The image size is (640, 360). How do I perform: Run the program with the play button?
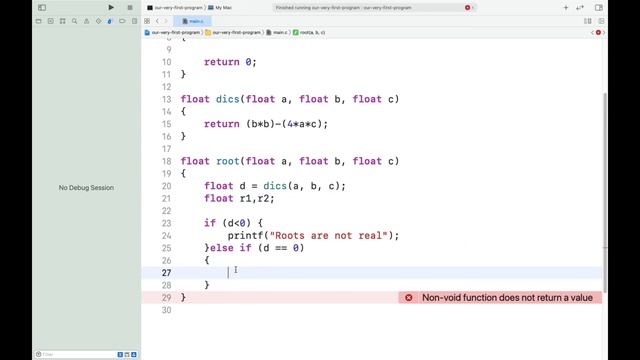pos(111,7)
